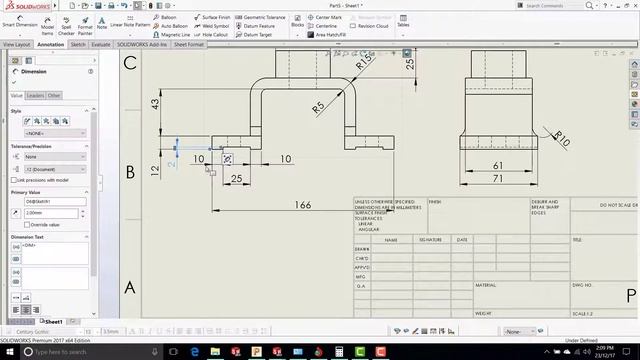The height and width of the screenshot is (360, 640).
Task: Expand the SOLIDWORKS menu arrow
Action: (x=55, y=6)
